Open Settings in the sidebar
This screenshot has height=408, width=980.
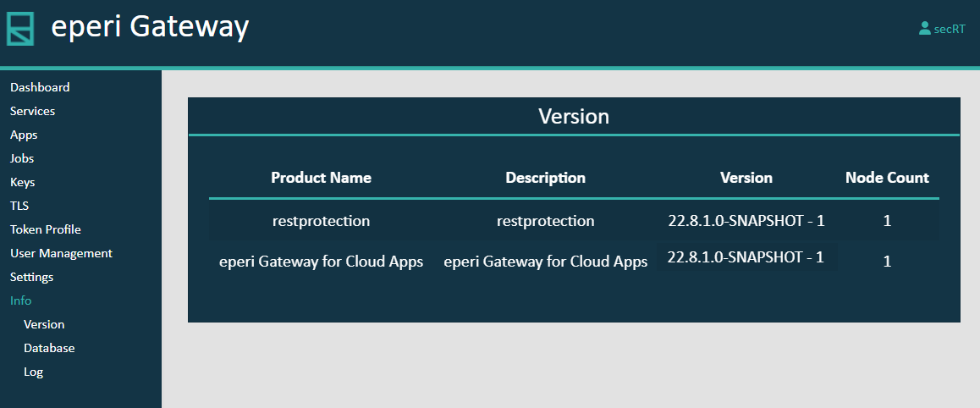point(32,277)
